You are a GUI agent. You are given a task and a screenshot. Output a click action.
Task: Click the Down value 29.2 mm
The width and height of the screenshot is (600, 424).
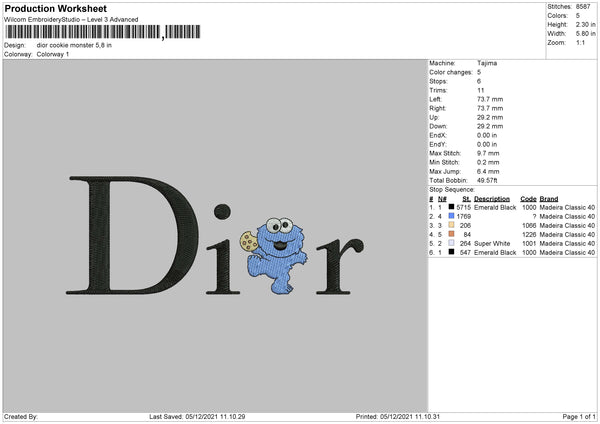point(490,126)
